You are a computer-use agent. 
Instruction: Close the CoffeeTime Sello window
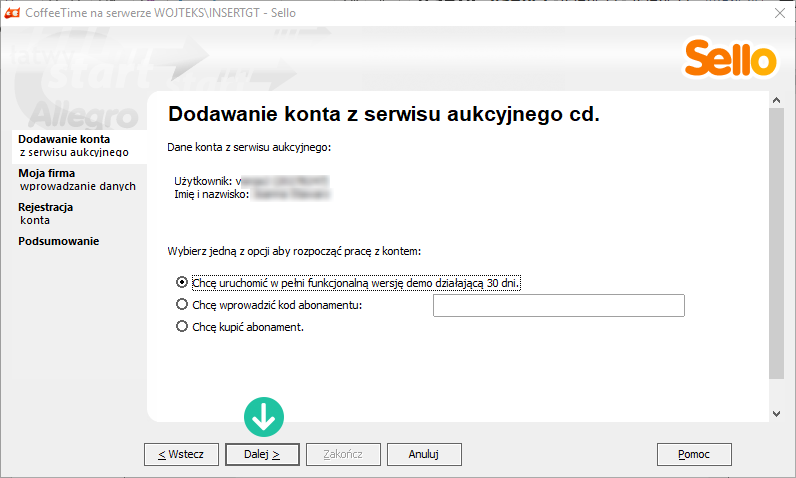tap(780, 13)
